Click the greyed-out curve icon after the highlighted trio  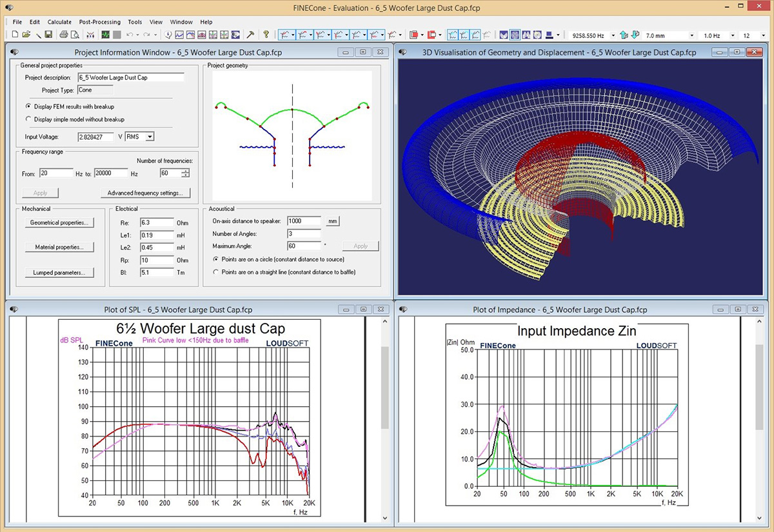(487, 35)
